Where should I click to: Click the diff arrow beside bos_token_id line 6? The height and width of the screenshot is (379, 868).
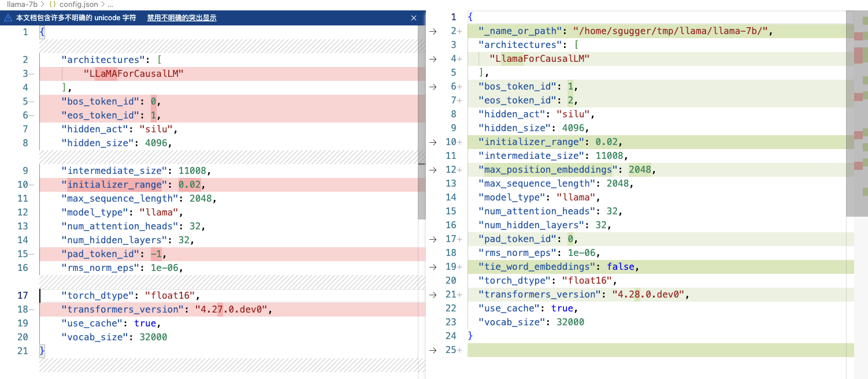433,86
